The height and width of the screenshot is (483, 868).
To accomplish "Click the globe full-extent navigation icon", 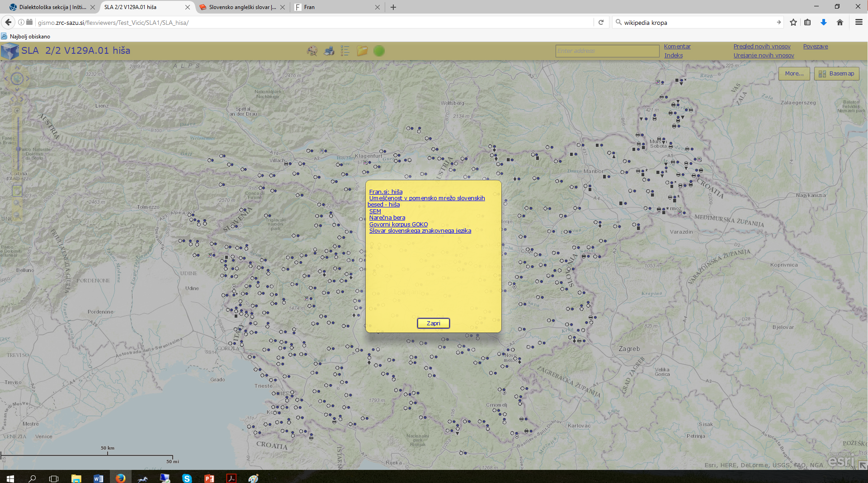I will pos(17,79).
